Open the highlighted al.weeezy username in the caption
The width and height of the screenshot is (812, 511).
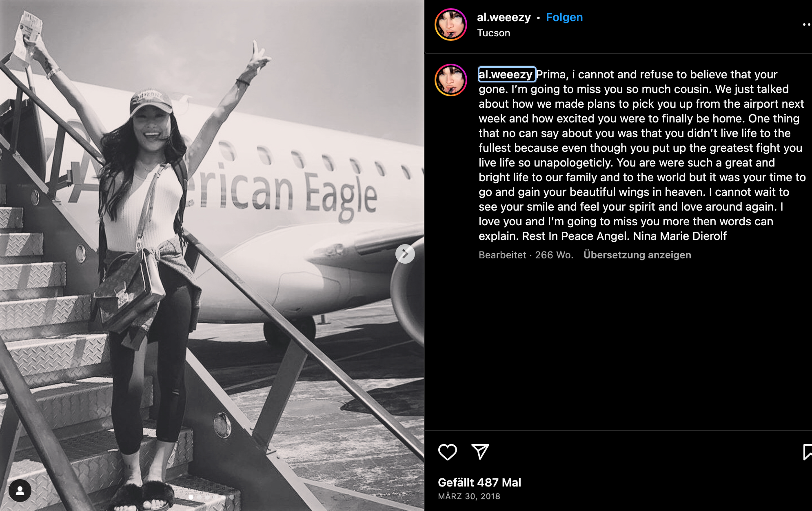point(506,74)
